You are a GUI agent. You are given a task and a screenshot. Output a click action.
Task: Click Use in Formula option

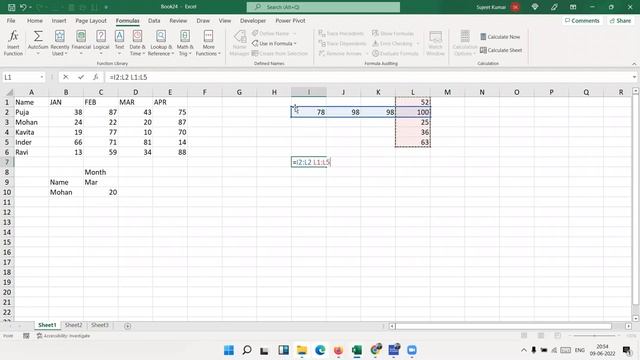click(x=274, y=43)
